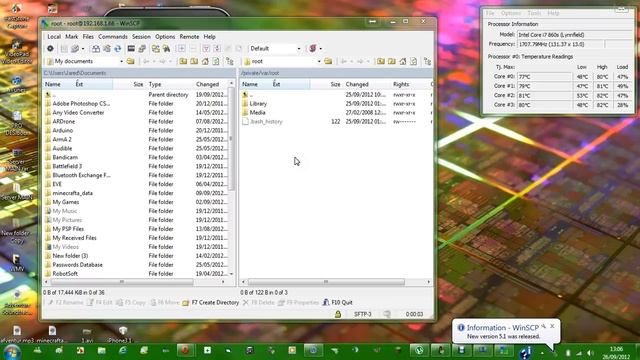
Task: Click the Find Files binoculars icon
Action: (x=167, y=49)
